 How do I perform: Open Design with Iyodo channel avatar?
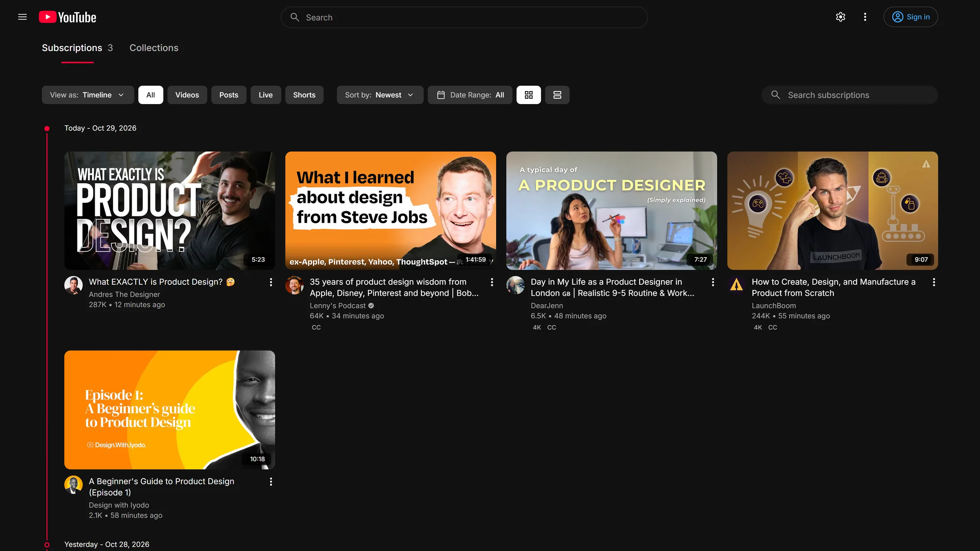click(x=73, y=485)
